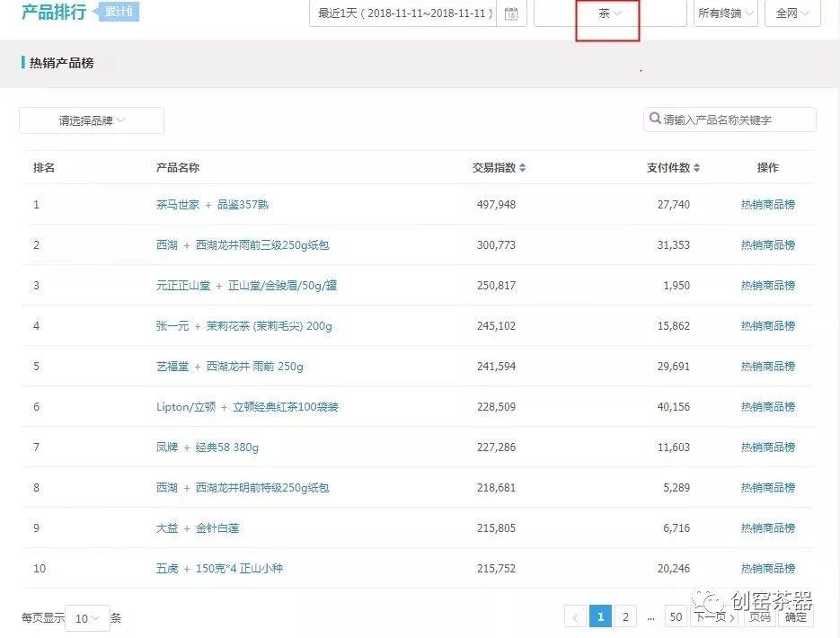
Task: Open 热销商品榜 for rank 5 row
Action: coord(767,367)
